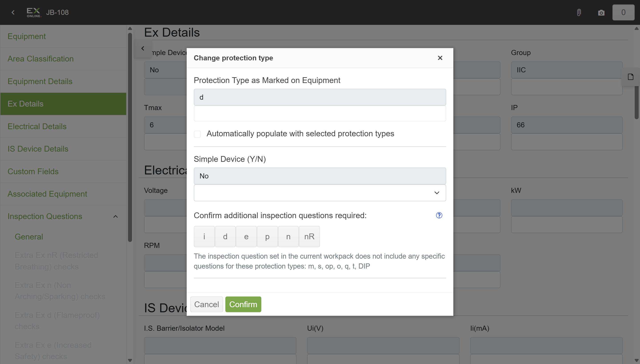Viewport: 640px width, 364px height.
Task: Click the sidebar scroll-up arrow
Action: click(x=130, y=28)
